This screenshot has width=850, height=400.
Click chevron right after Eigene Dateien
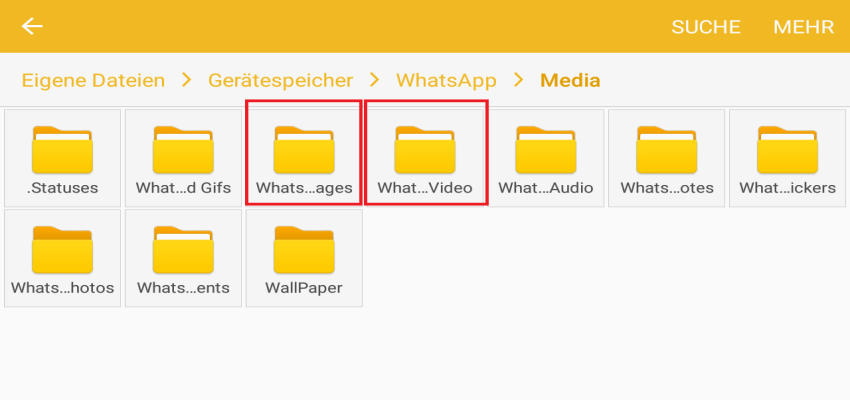click(186, 80)
